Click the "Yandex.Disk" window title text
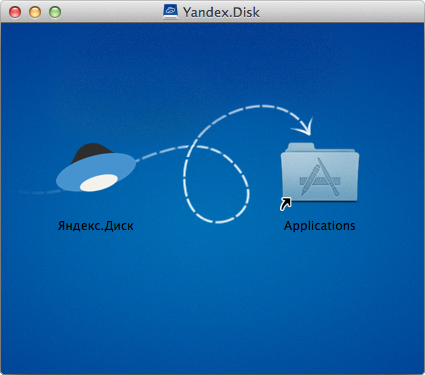The width and height of the screenshot is (425, 375). point(221,12)
